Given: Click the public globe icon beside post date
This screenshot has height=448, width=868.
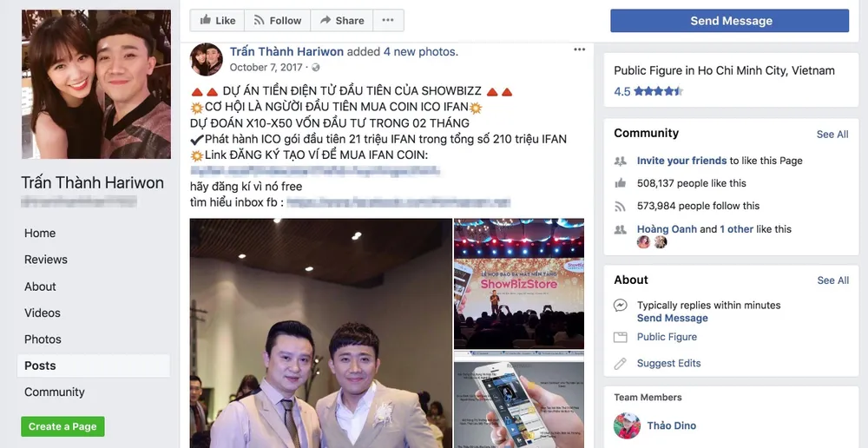Looking at the screenshot, I should point(316,68).
